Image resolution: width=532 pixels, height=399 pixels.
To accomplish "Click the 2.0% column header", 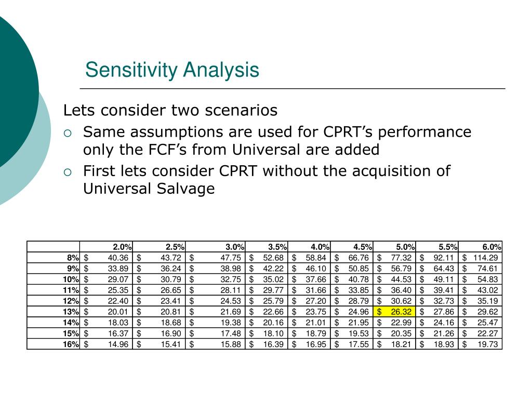I will 106,247.
